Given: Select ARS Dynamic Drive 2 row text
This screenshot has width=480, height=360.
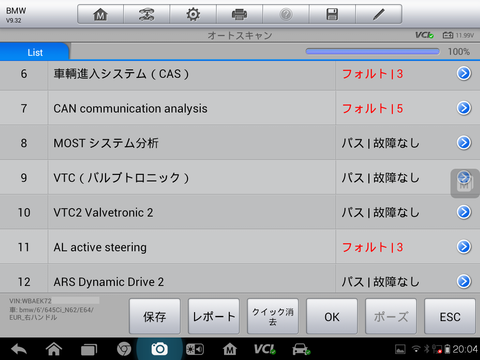Looking at the screenshot, I should point(109,282).
